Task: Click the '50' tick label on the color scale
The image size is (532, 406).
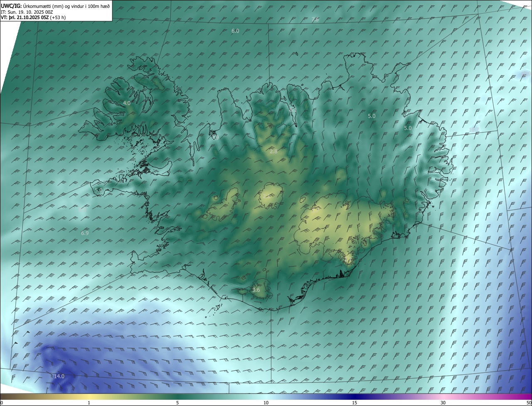Action: [x=529, y=403]
